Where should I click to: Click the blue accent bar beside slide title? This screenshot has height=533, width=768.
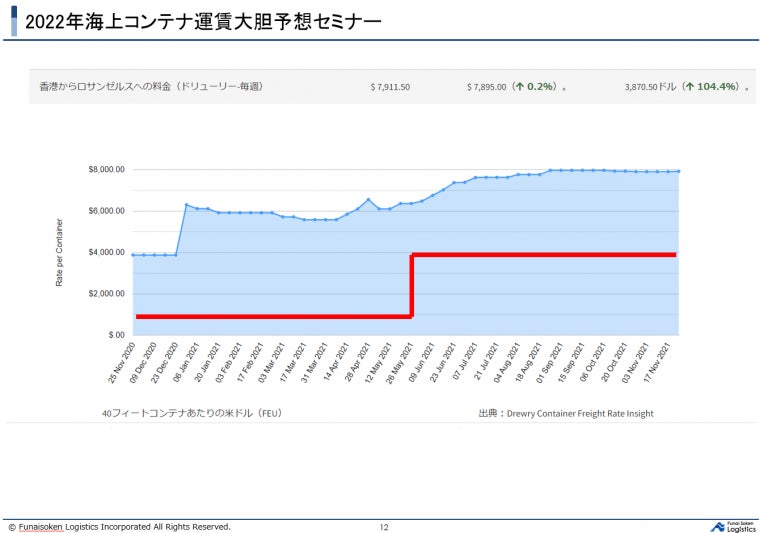click(14, 21)
